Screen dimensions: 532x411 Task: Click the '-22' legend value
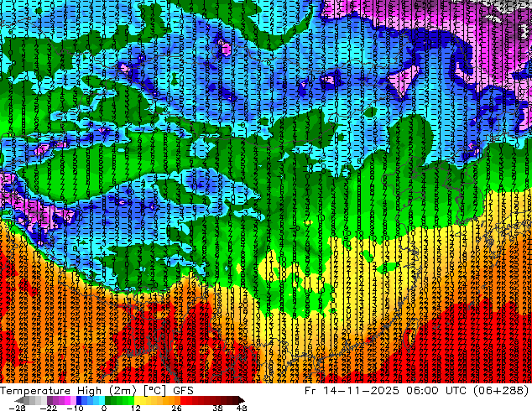pyautogui.click(x=49, y=408)
